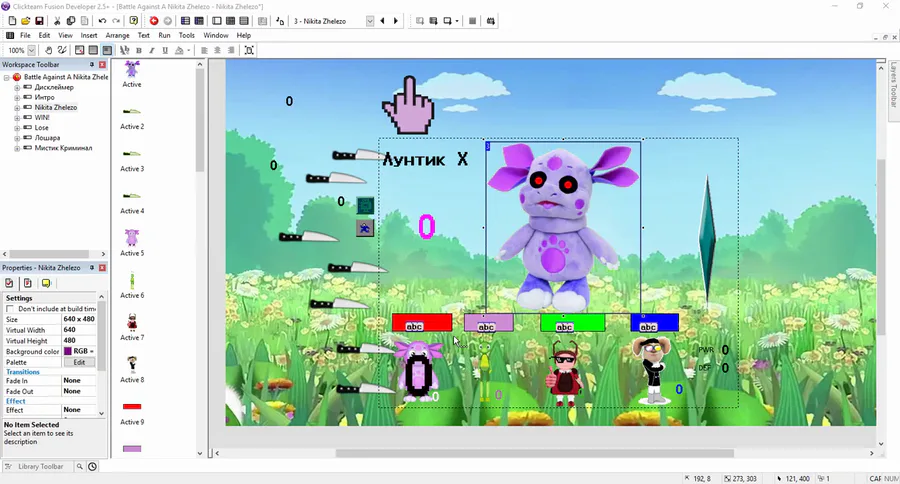Open the Library search magnifier icon
This screenshot has width=900, height=484.
click(x=80, y=466)
